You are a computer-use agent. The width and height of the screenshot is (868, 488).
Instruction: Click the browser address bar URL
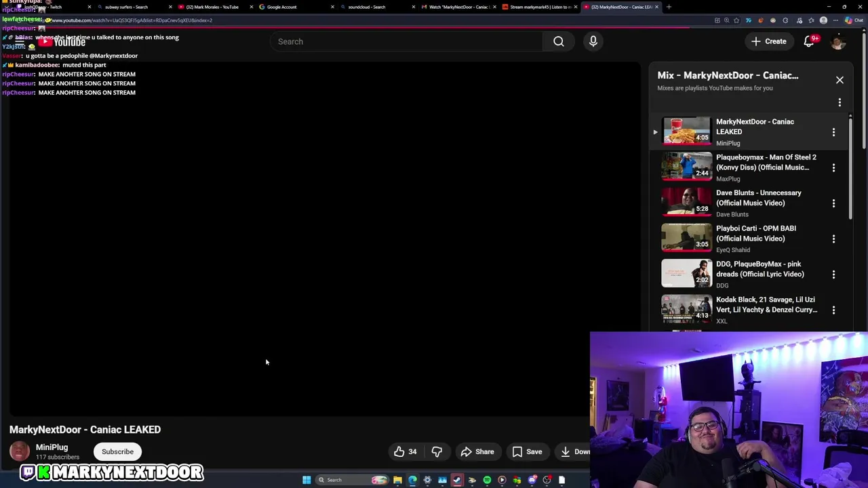[x=132, y=20]
